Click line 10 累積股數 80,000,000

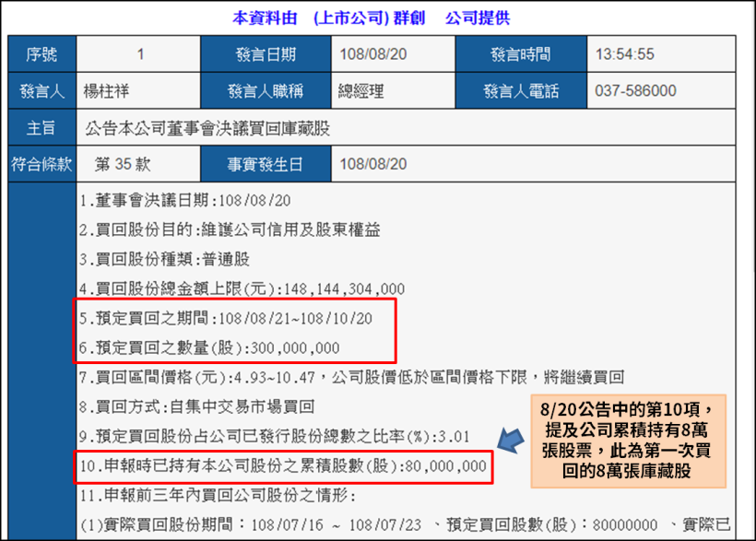tap(283, 465)
